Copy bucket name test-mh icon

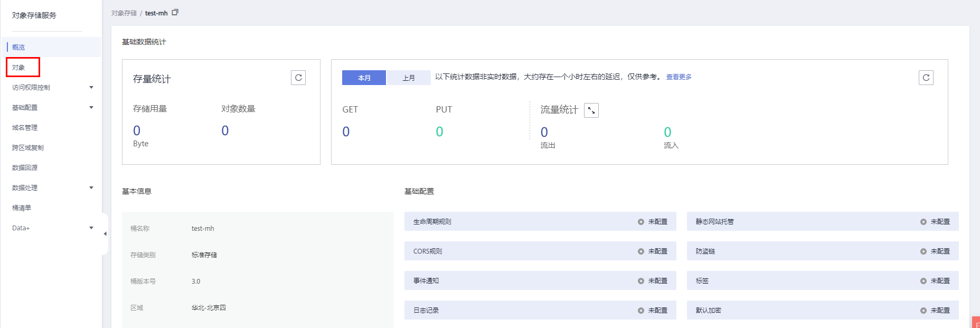(x=175, y=12)
